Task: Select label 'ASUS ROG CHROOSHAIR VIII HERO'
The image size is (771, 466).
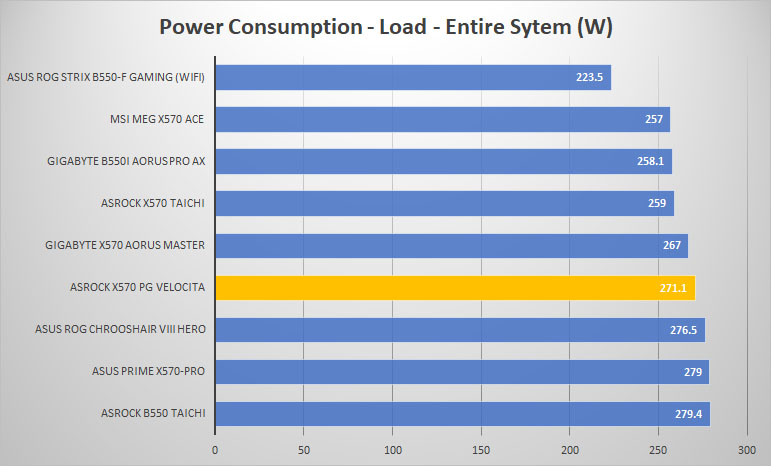Action: click(120, 329)
